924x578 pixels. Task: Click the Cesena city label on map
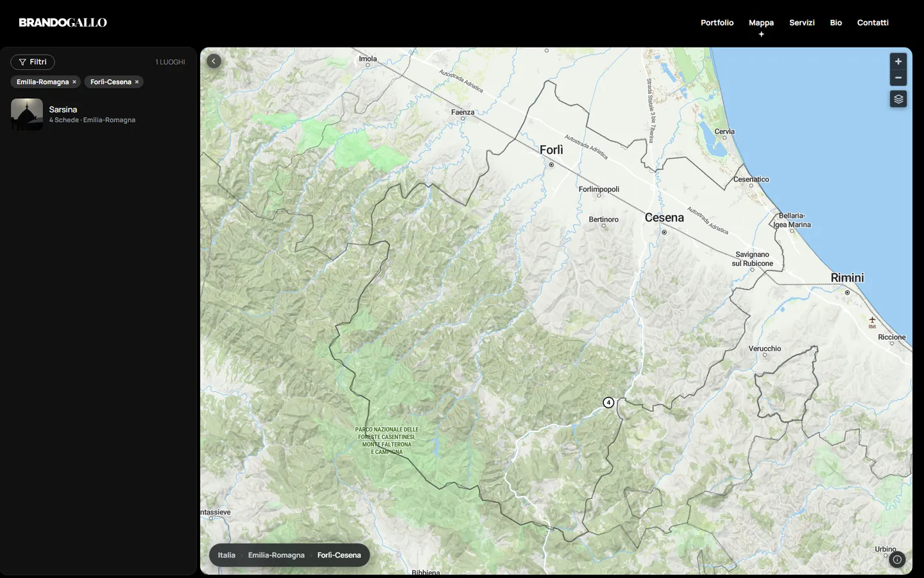click(664, 218)
